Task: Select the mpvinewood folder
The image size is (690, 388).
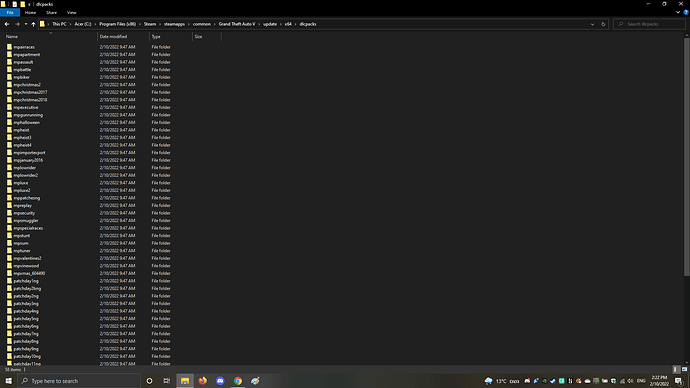Action: [x=26, y=266]
